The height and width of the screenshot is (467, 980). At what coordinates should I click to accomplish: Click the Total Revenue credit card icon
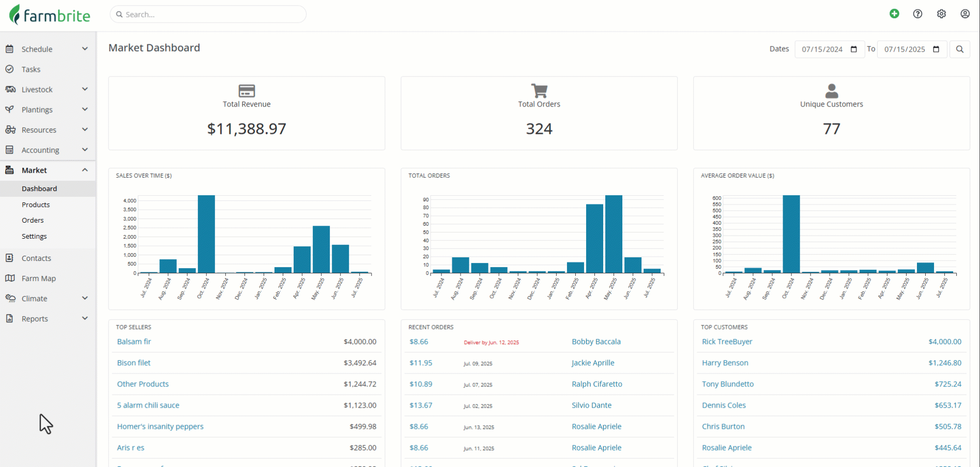[x=247, y=91]
